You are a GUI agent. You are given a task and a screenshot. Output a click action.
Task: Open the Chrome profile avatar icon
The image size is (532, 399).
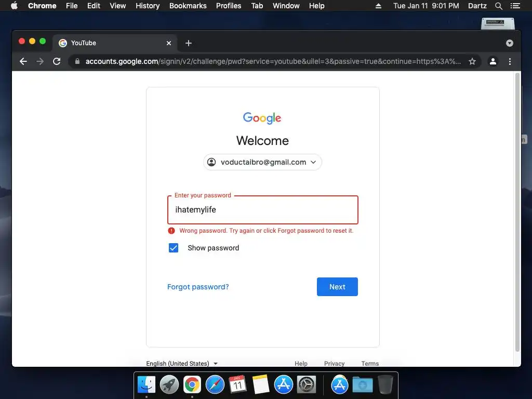[x=493, y=61]
